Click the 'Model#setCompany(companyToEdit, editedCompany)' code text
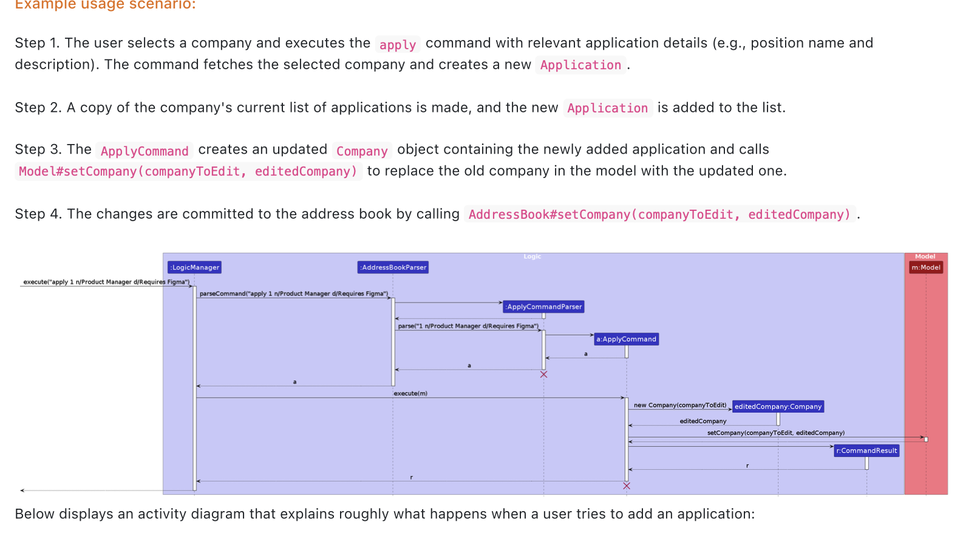This screenshot has height=536, width=980. point(188,171)
